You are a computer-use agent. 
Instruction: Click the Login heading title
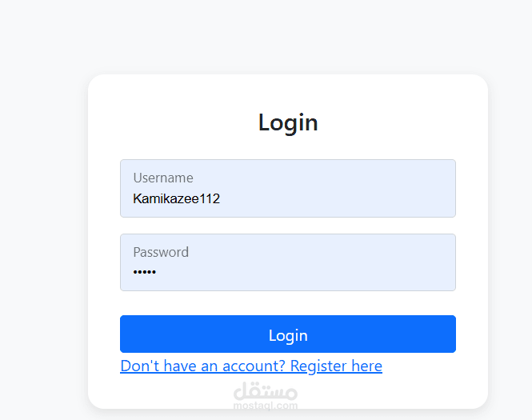288,122
